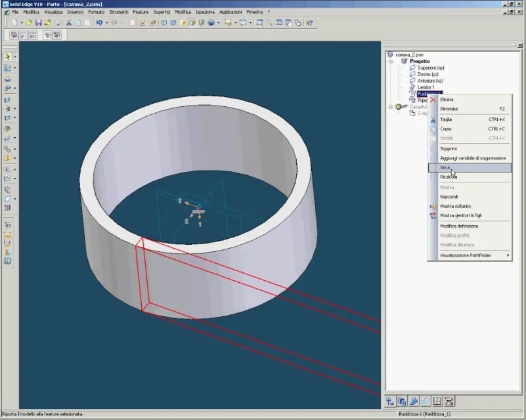Open the Visualizza menu

point(53,12)
